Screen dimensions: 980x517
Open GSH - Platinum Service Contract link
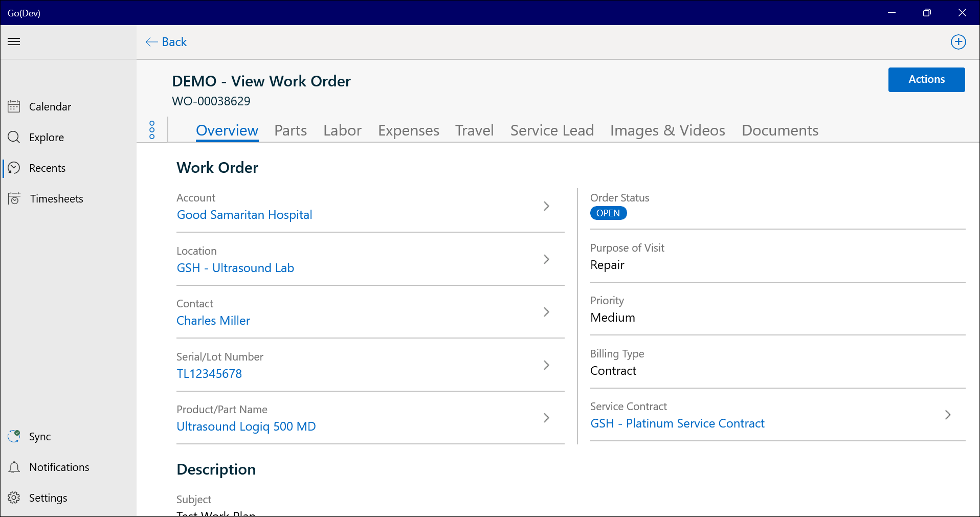point(677,423)
